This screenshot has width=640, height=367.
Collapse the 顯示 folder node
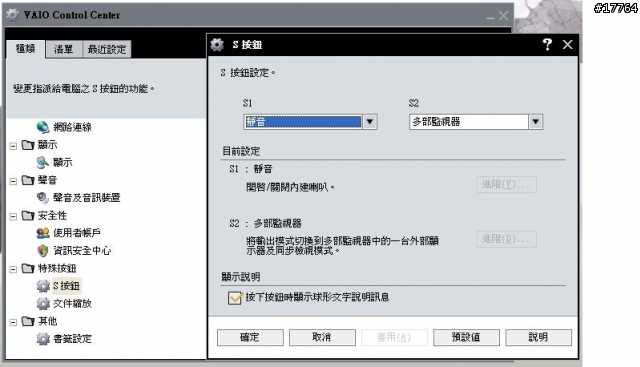13,146
